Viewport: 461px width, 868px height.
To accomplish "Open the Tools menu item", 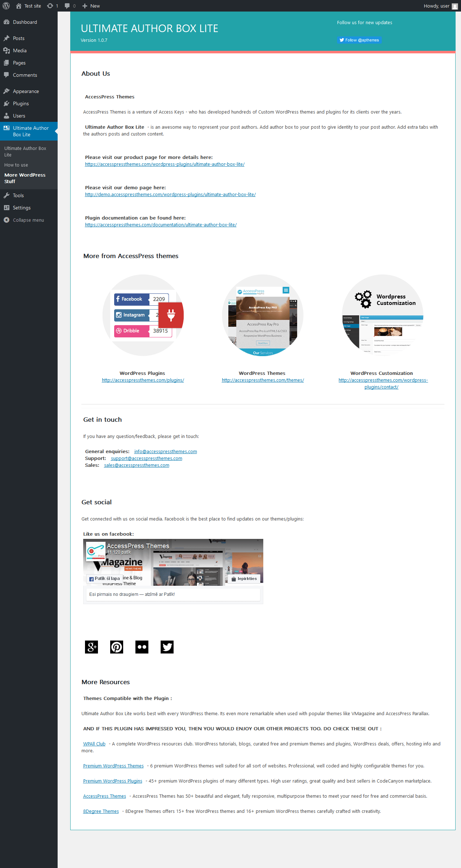I will (x=29, y=195).
